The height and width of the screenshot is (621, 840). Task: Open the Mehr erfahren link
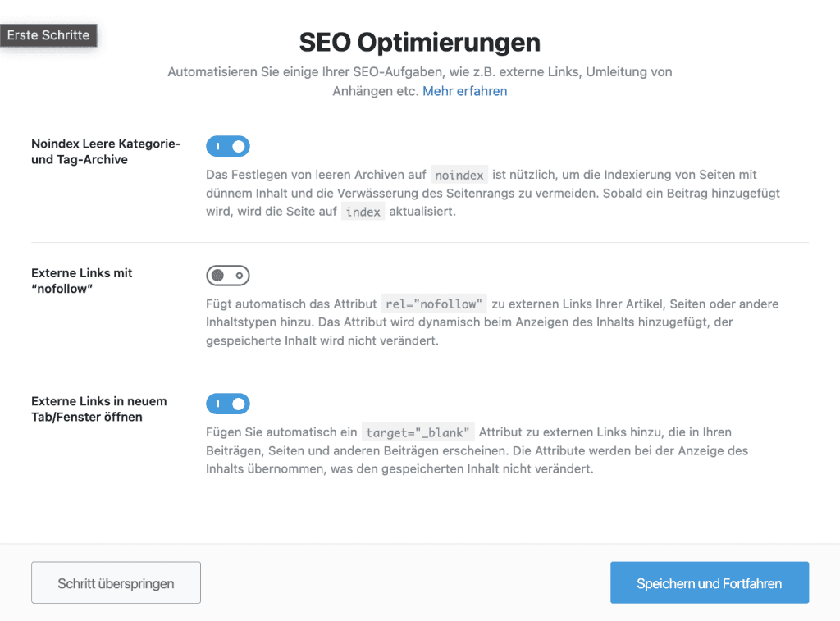(x=464, y=91)
